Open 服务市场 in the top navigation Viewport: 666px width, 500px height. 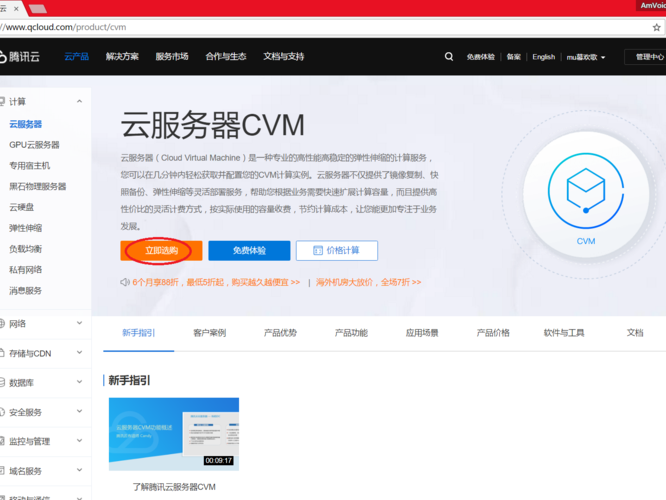(172, 56)
